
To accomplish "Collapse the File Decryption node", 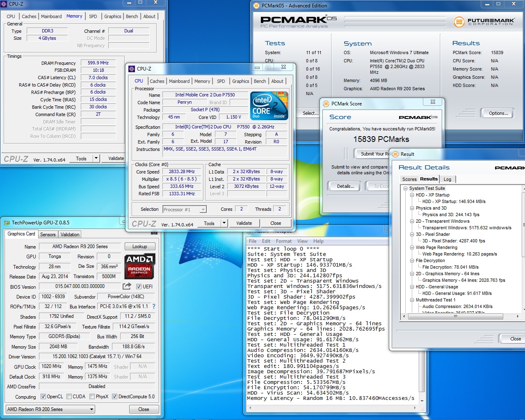I will (x=412, y=261).
